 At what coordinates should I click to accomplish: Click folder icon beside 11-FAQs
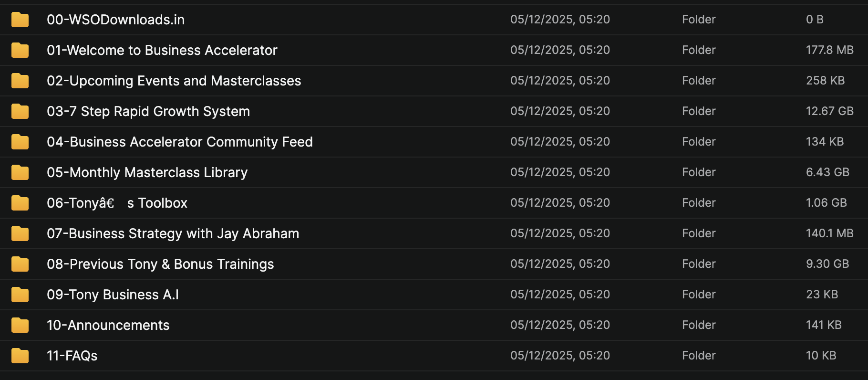pos(20,356)
